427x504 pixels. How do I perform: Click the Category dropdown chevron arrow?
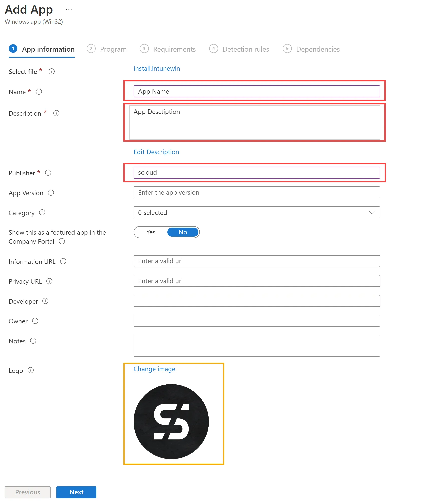pyautogui.click(x=372, y=213)
